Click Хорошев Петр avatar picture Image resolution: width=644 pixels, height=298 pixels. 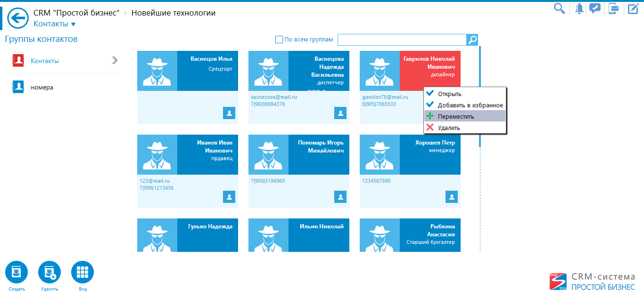[380, 154]
